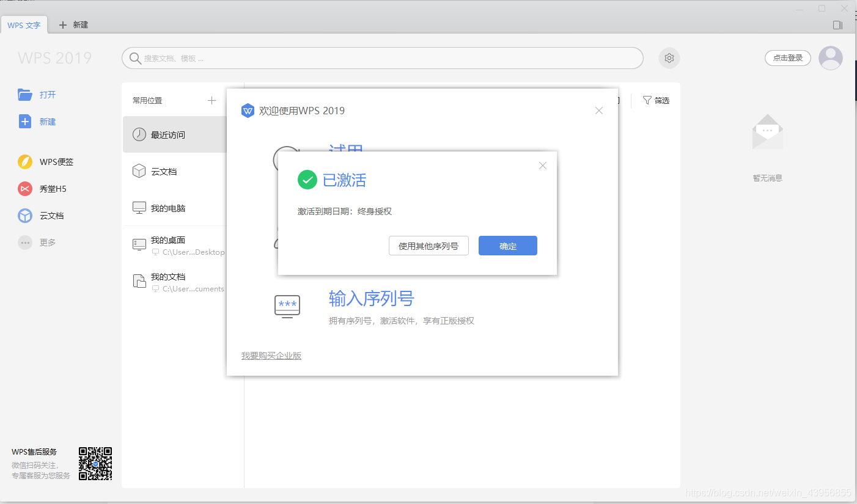
Task: Click 更多 in the left sidebar
Action: (37, 243)
